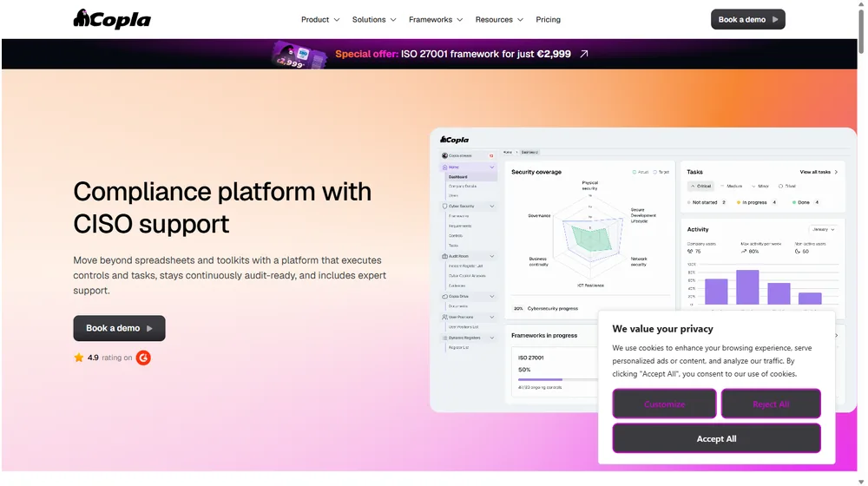The image size is (868, 486).
Task: Collapse the Copla Drive chevron in preview
Action: pos(491,296)
